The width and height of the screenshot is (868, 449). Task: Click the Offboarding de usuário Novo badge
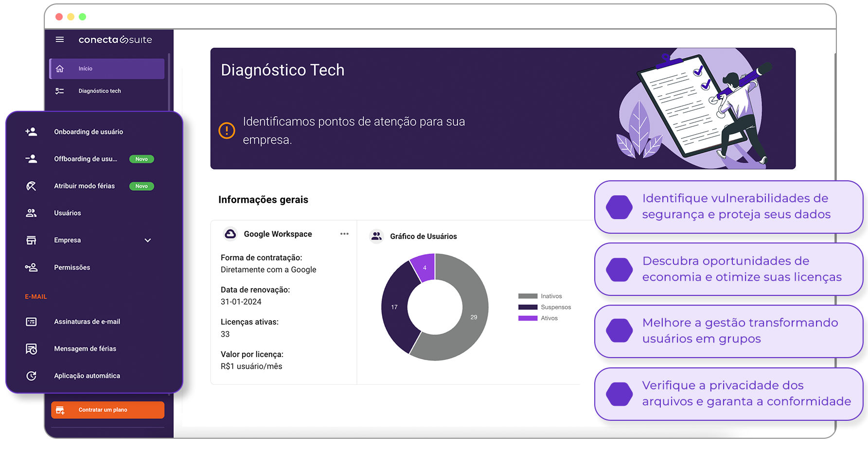(x=141, y=159)
